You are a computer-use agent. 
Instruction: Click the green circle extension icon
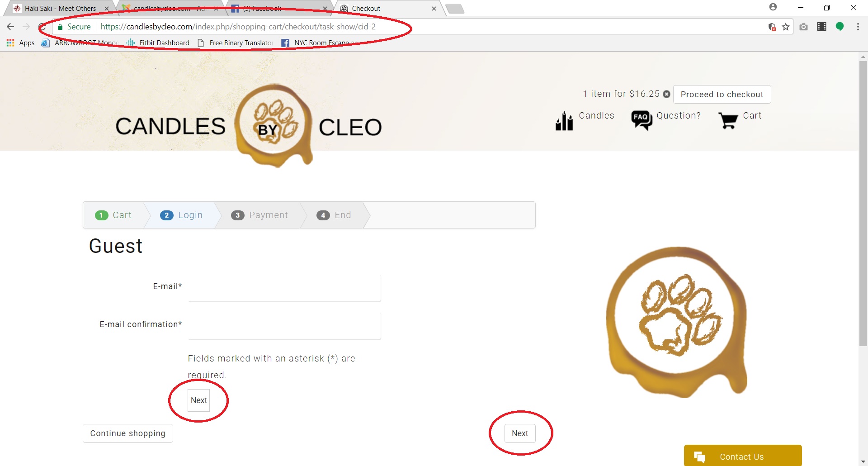[840, 27]
